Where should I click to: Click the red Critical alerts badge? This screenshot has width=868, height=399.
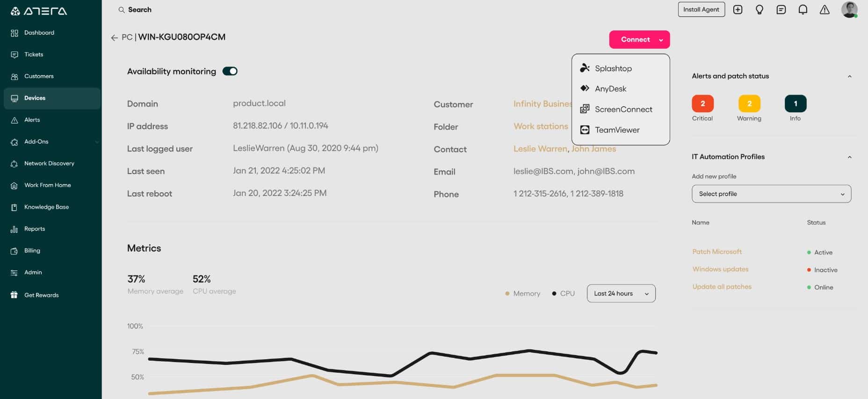[x=702, y=103]
